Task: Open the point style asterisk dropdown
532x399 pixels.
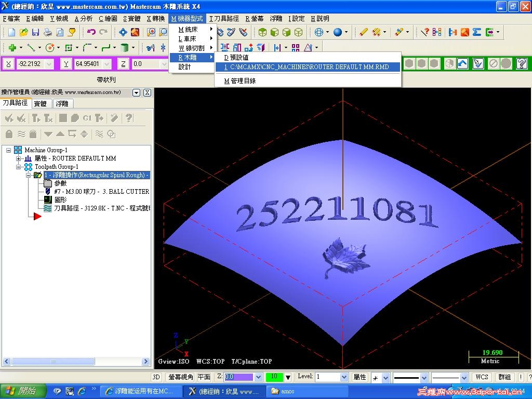Action: 386,377
